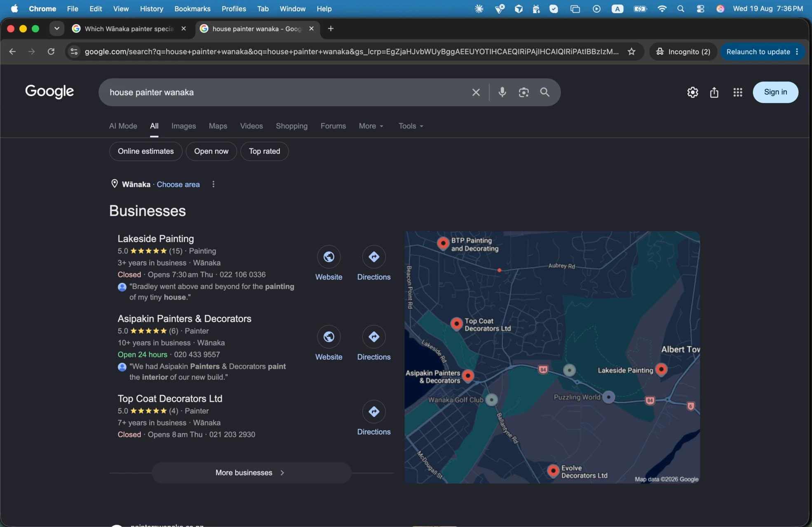The height and width of the screenshot is (527, 812).
Task: Click the Wanaka Golf Club map marker
Action: (x=491, y=400)
